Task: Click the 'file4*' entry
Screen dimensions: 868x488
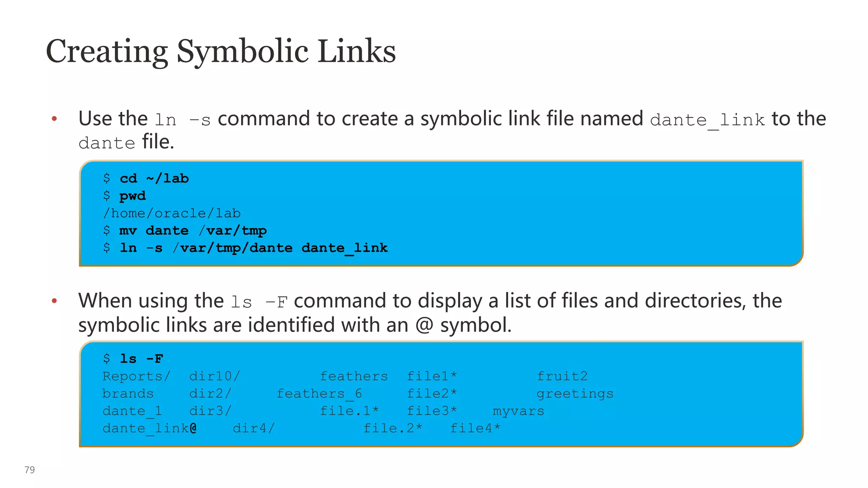Action: click(475, 428)
